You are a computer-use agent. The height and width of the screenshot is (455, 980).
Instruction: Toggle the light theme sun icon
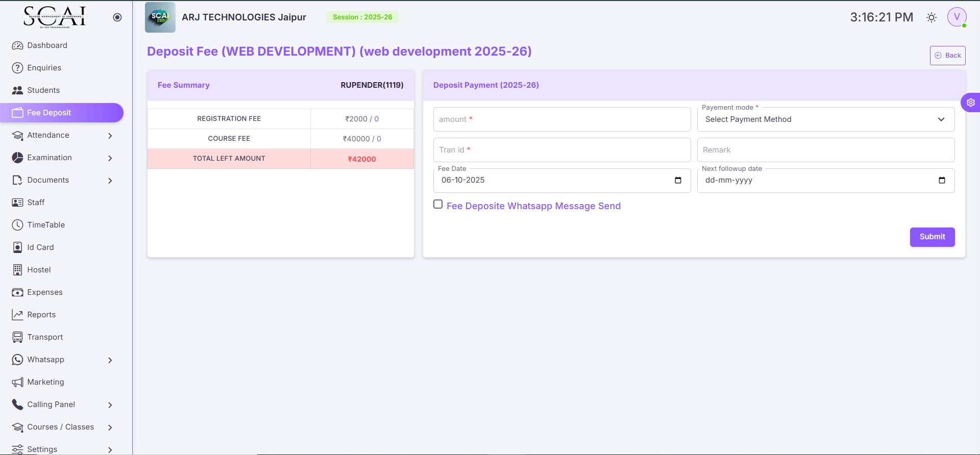tap(932, 17)
